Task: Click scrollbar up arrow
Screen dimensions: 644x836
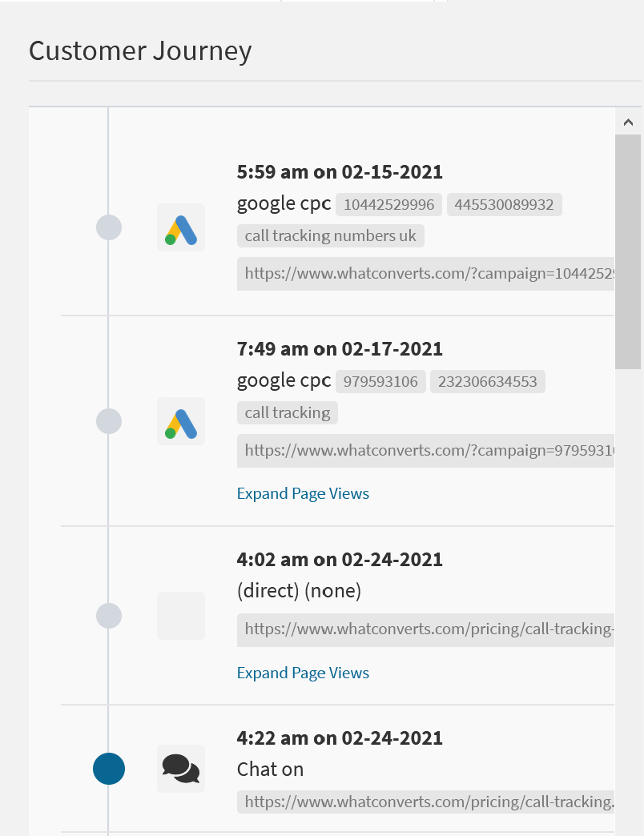Action: pos(628,123)
